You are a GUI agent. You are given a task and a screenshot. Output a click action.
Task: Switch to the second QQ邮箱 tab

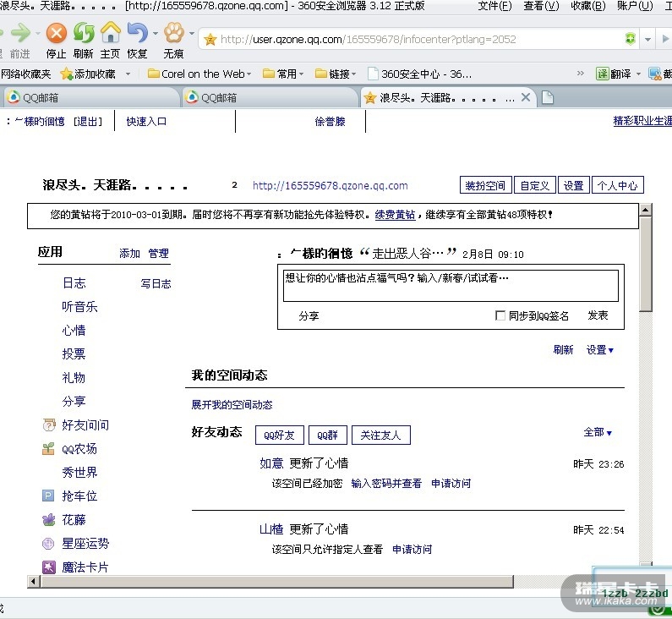pyautogui.click(x=269, y=98)
